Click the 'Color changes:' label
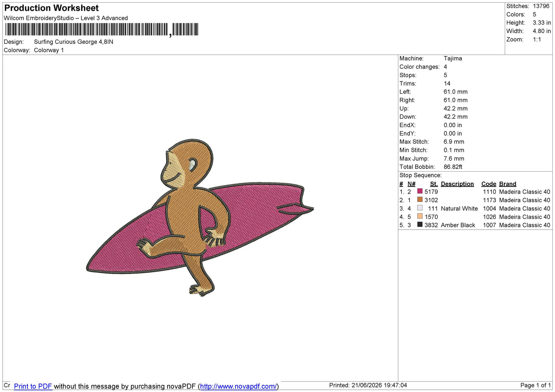555x392 pixels. pyautogui.click(x=419, y=67)
